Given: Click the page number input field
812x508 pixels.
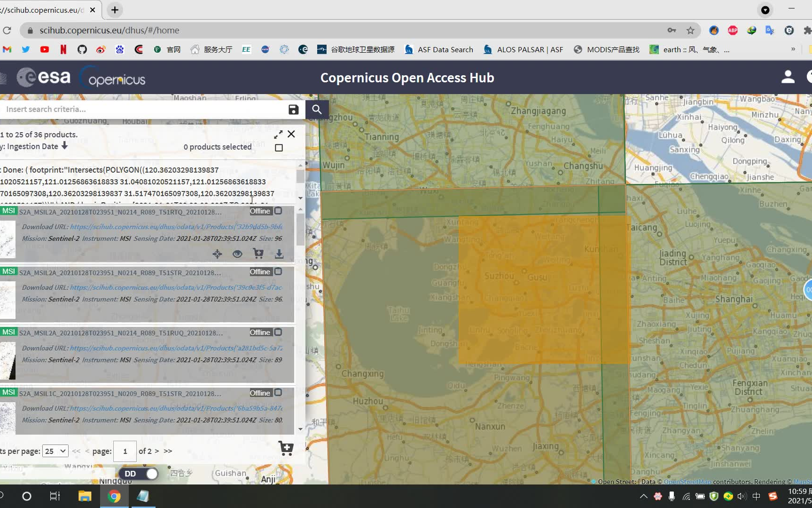Looking at the screenshot, I should point(125,452).
